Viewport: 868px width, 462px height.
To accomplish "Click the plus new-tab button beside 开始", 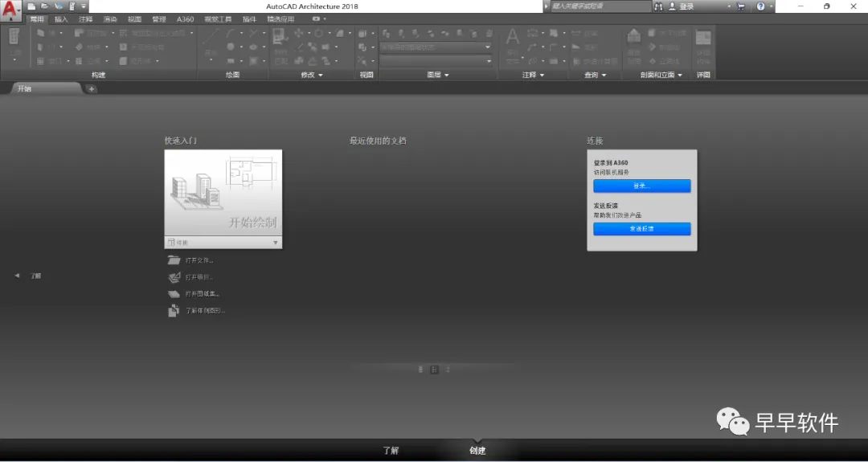I will tap(92, 89).
